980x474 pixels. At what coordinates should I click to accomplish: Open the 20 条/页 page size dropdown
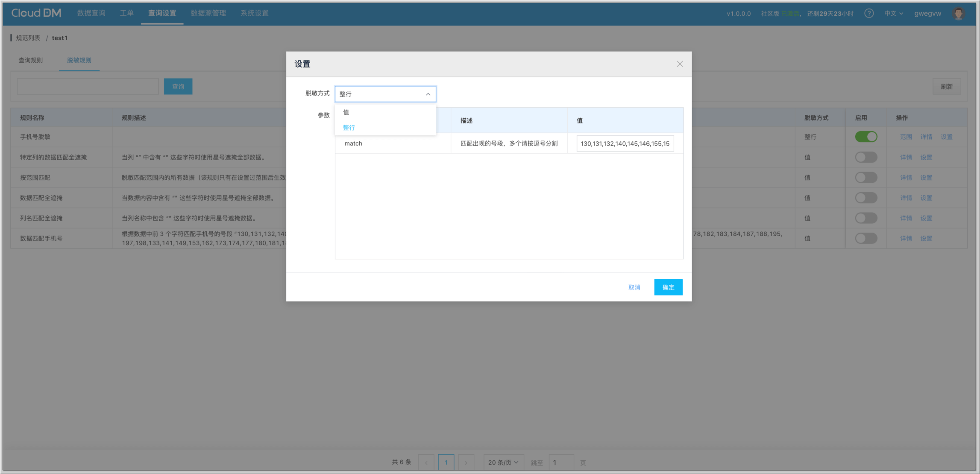point(503,462)
